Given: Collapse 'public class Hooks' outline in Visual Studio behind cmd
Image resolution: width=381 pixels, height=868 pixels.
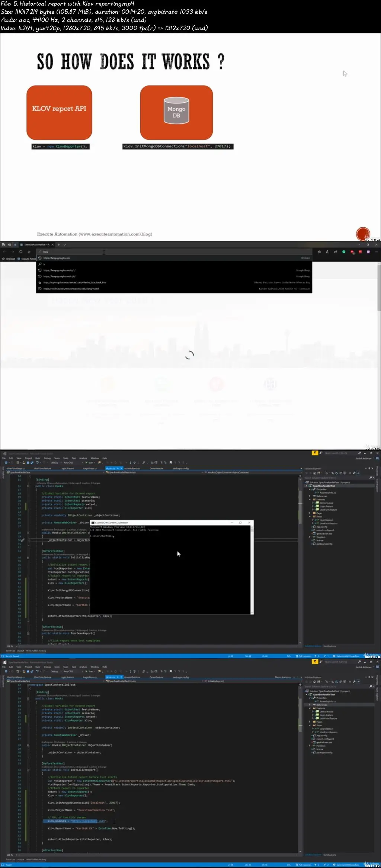Looking at the screenshot, I should pos(28,486).
